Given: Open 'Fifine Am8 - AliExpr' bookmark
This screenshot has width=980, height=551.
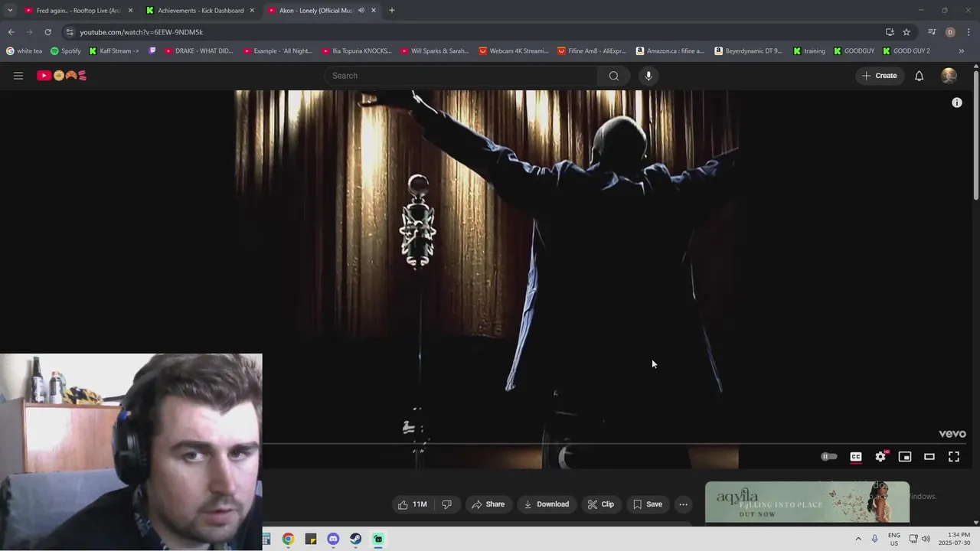Looking at the screenshot, I should [x=592, y=51].
